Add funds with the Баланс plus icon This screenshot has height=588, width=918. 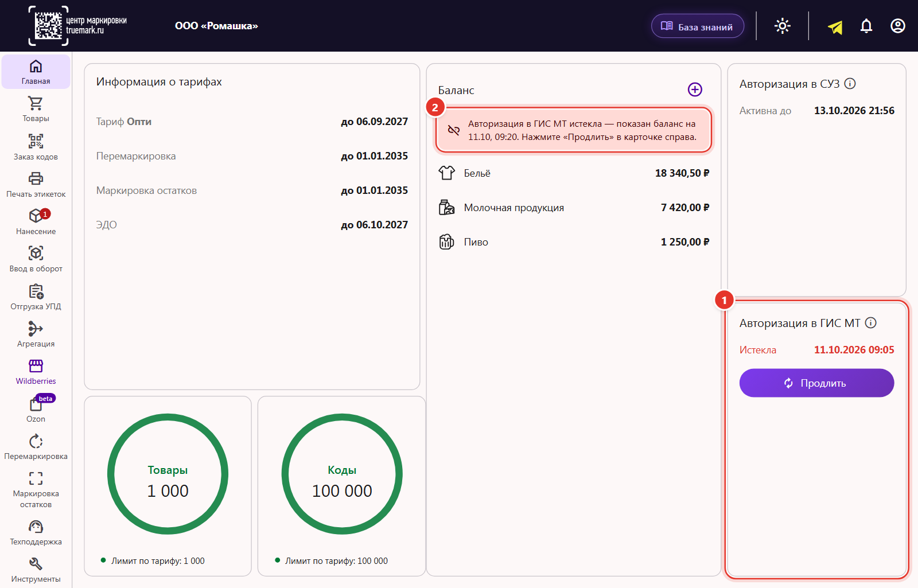[x=695, y=89]
